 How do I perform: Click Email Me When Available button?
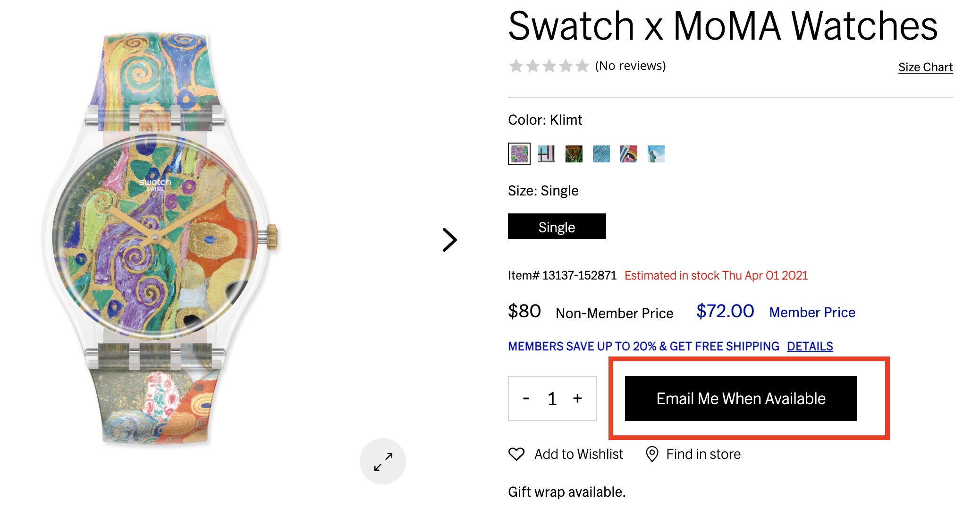coord(741,399)
